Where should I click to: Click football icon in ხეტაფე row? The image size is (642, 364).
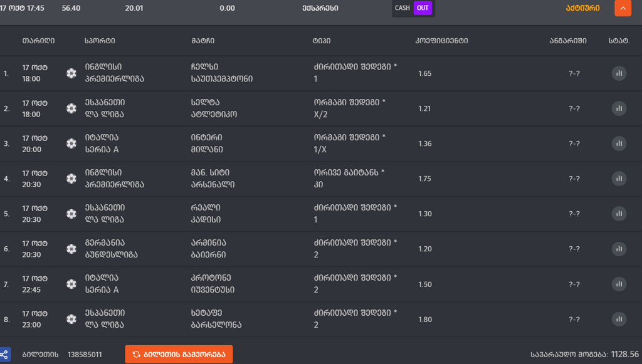tap(71, 319)
